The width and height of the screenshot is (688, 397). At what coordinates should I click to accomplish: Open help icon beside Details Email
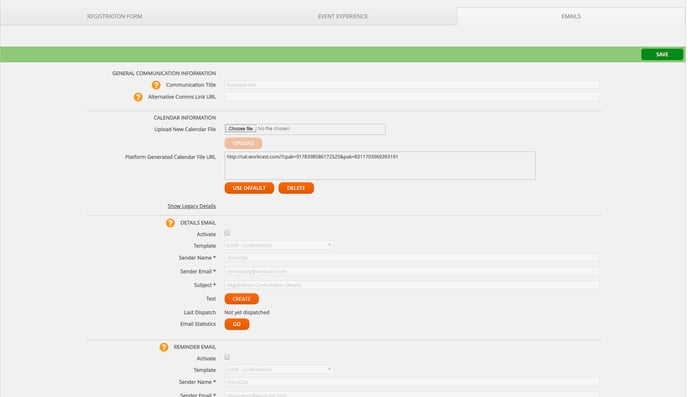[170, 223]
